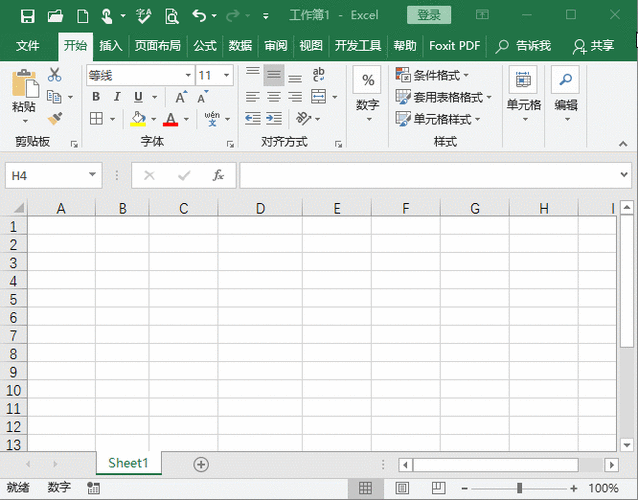Decrease font size with small A icon
This screenshot has height=500, width=638.
(202, 97)
